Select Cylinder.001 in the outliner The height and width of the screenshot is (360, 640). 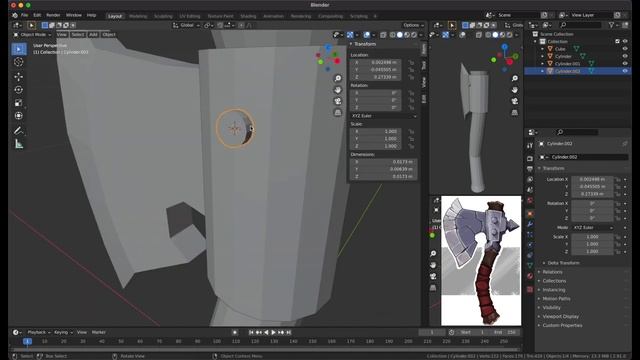point(567,64)
